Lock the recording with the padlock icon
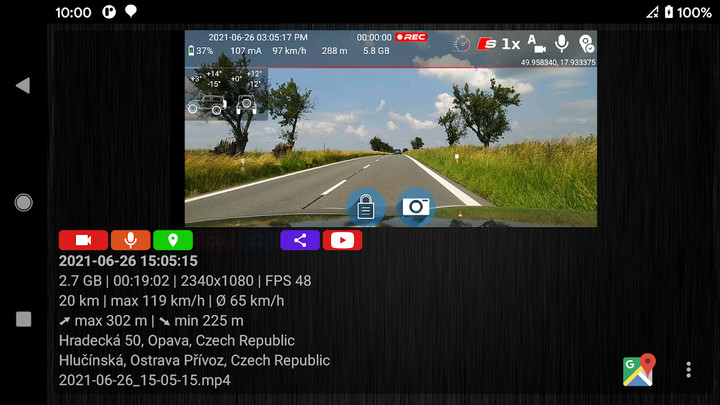This screenshot has width=720, height=405. [366, 207]
